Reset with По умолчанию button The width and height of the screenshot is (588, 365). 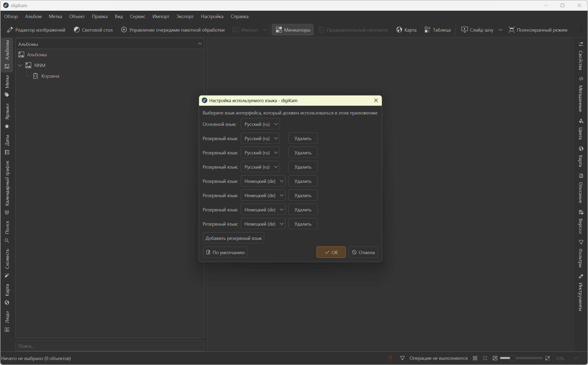tap(225, 252)
